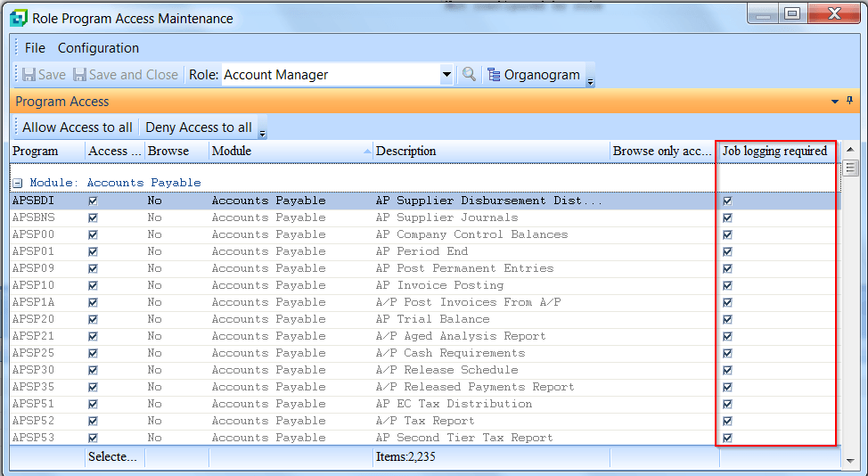The image size is (868, 476).
Task: Click the Role field showing Account Manager
Action: tap(331, 74)
